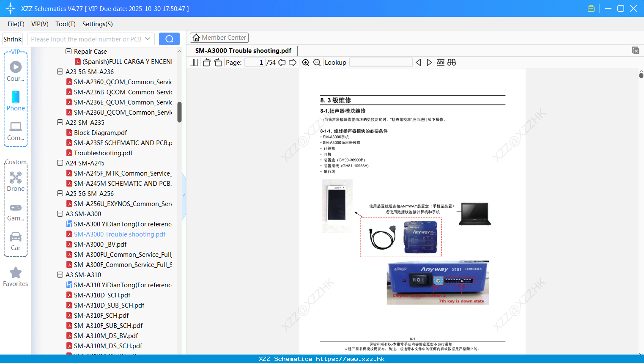The width and height of the screenshot is (644, 363).
Task: Click the Shrink button
Action: click(x=12, y=39)
